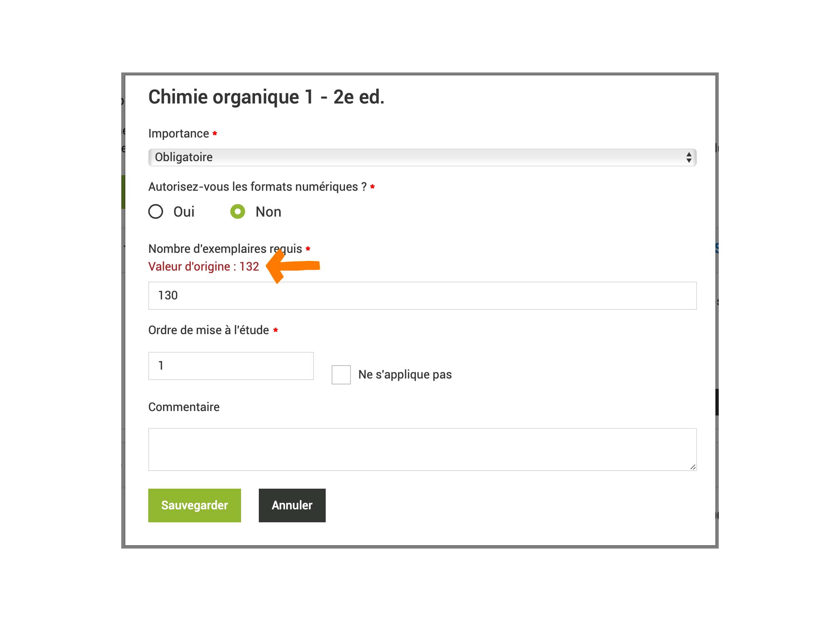Screen dimensions: 840x621
Task: Click the Importance field label
Action: coord(179,133)
